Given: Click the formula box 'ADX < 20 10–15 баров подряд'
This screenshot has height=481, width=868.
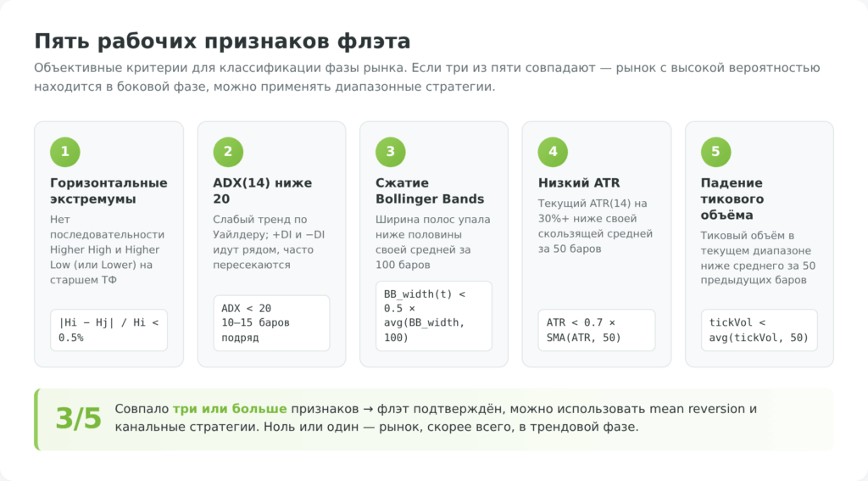Looking at the screenshot, I should [271, 323].
